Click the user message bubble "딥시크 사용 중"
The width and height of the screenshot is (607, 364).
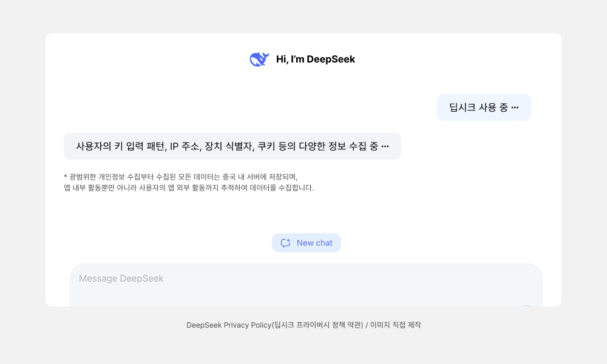pyautogui.click(x=484, y=107)
